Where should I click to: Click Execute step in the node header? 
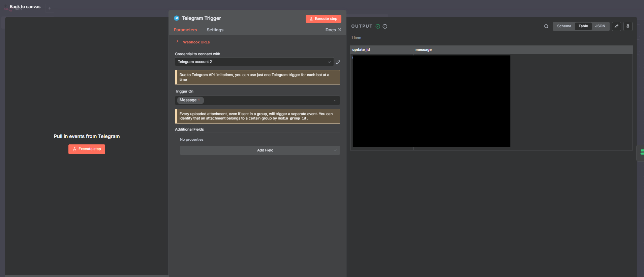pos(323,19)
